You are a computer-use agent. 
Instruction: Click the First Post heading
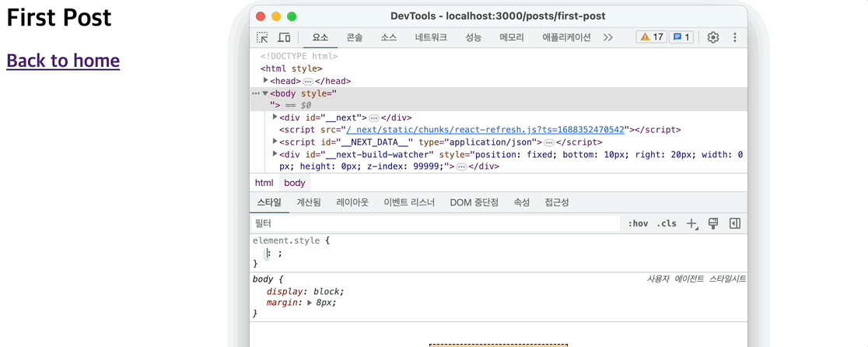[59, 18]
